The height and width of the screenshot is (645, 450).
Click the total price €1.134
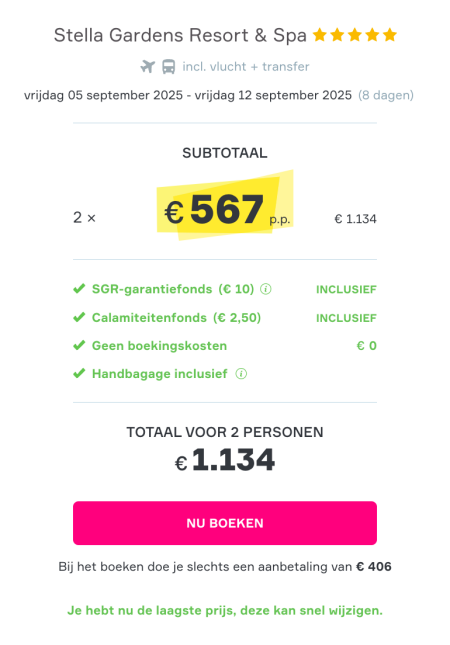click(x=225, y=460)
